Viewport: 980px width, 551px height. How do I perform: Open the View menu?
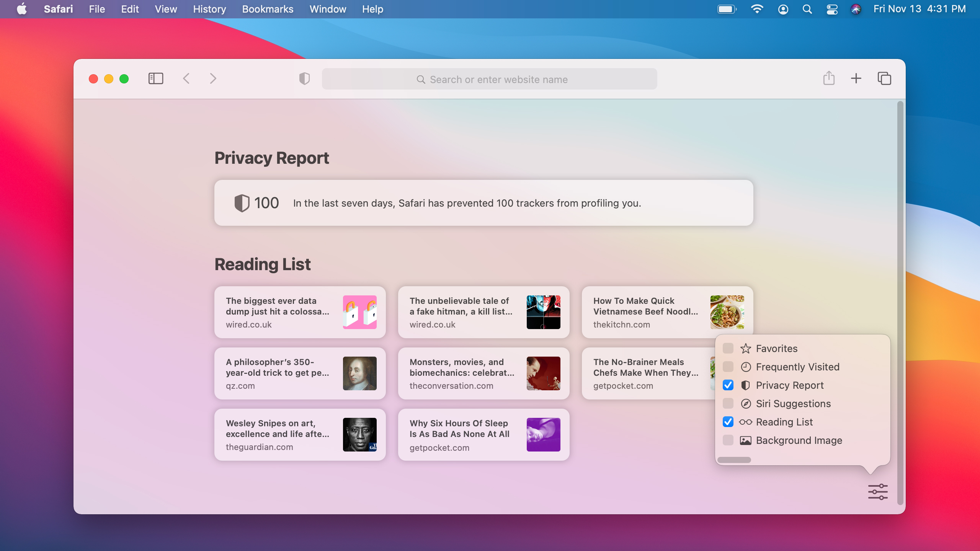(x=166, y=9)
